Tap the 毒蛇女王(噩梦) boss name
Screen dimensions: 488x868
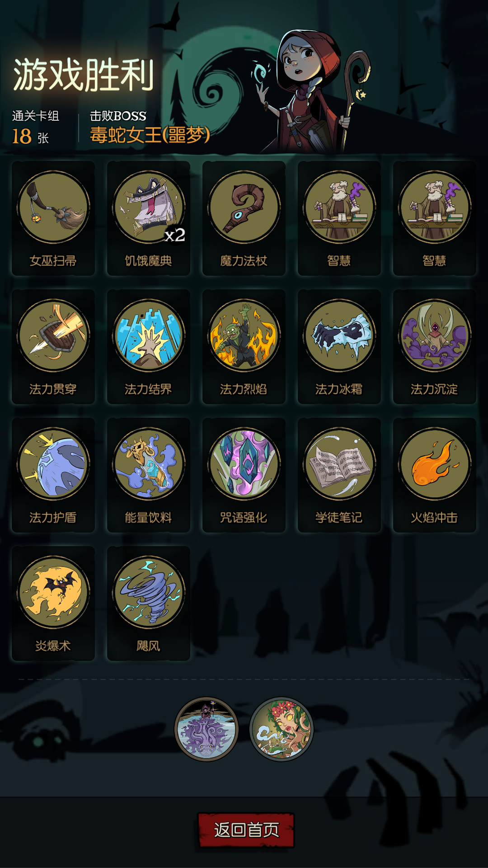[x=150, y=135]
